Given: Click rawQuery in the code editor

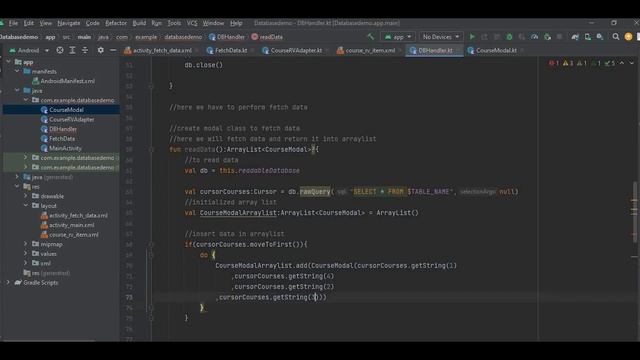Looking at the screenshot, I should (315, 191).
